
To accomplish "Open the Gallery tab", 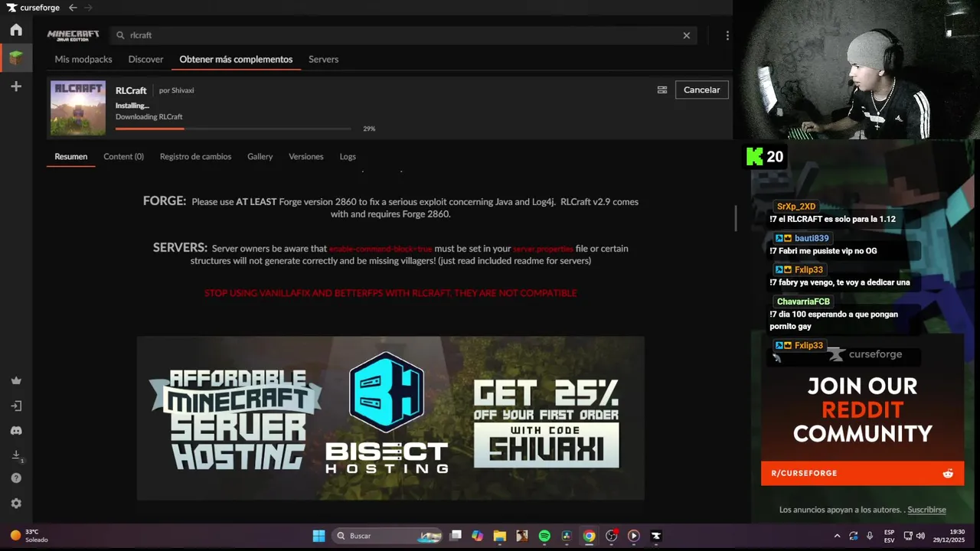I will pyautogui.click(x=260, y=156).
